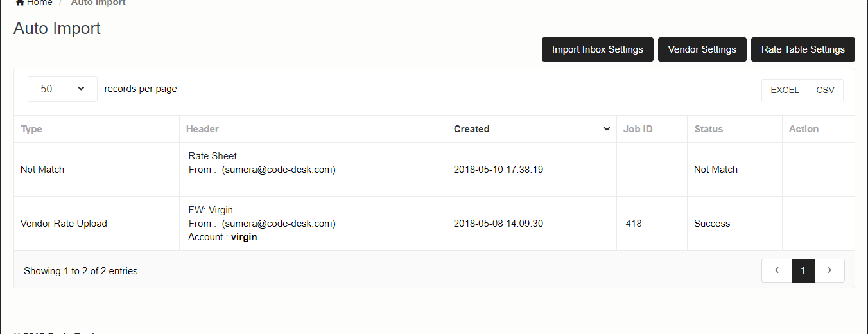868x334 pixels.
Task: Export table as CSV
Action: (x=825, y=90)
